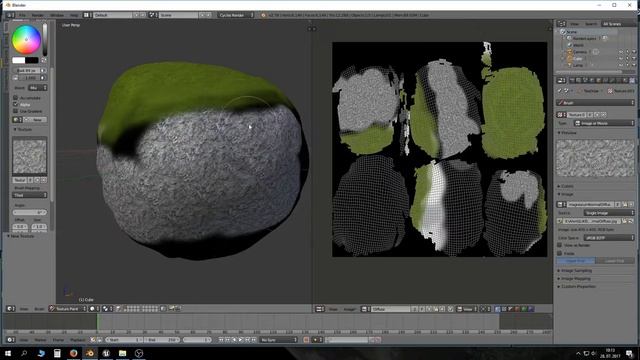This screenshot has height=360, width=640.
Task: Click the play animation button
Action: 241,340
